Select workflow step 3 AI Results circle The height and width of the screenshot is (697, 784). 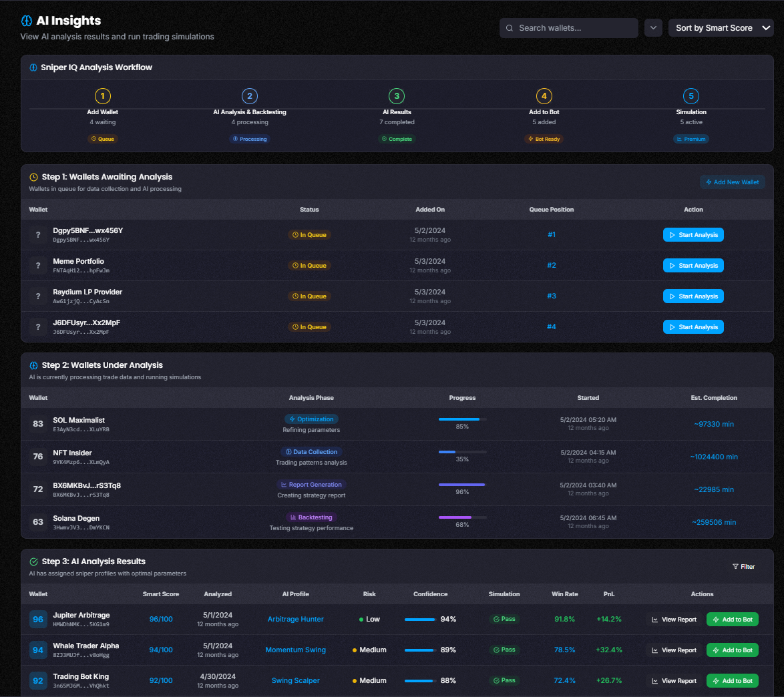pos(397,96)
